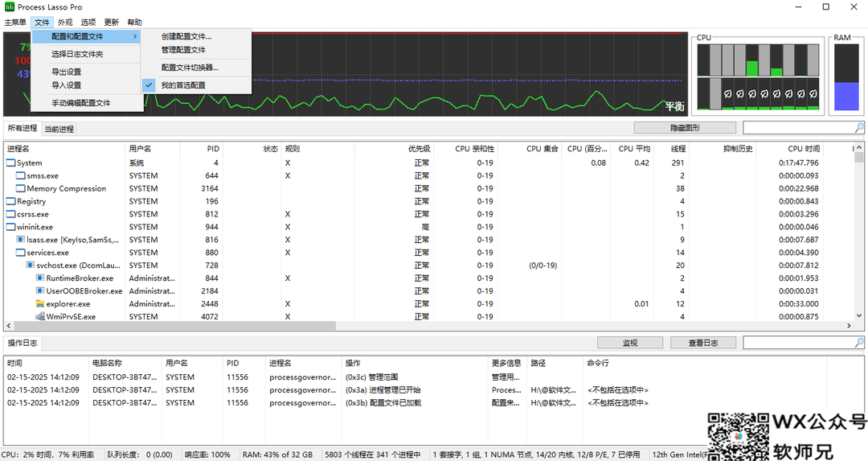This screenshot has height=461, width=868.
Task: Click the UserOOBEBroker.exe icon
Action: point(40,290)
